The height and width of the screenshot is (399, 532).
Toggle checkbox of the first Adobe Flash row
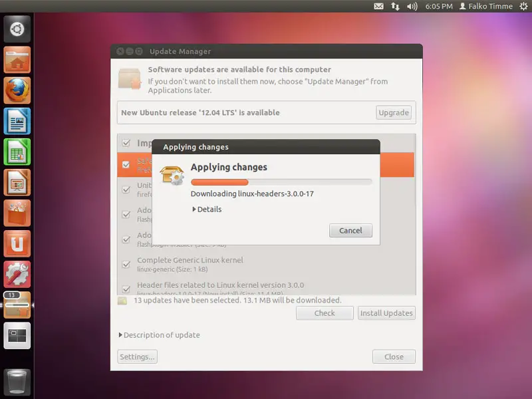[126, 214]
